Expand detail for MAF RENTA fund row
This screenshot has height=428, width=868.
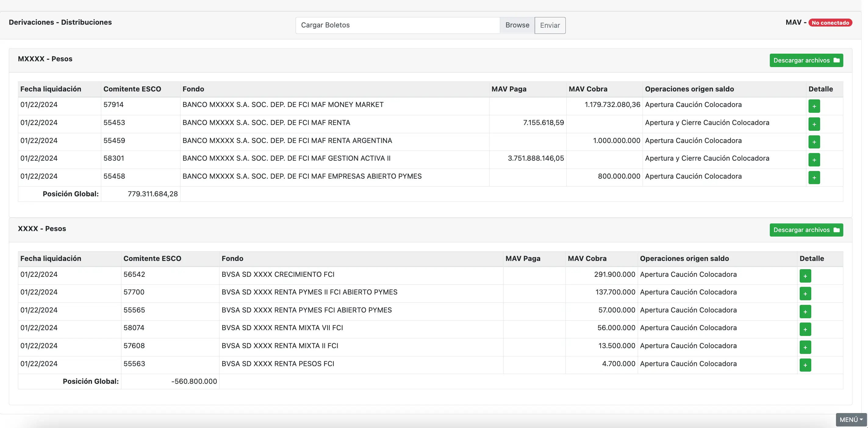click(814, 124)
